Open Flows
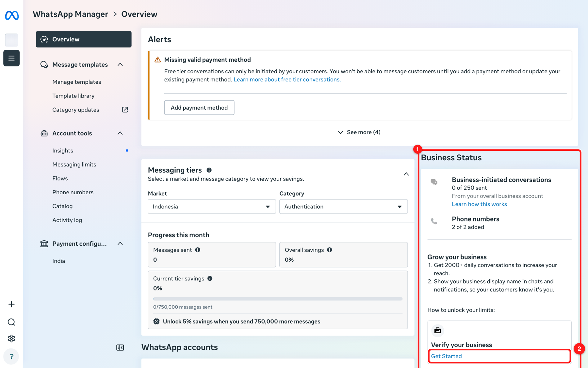This screenshot has height=368, width=588. (60, 178)
